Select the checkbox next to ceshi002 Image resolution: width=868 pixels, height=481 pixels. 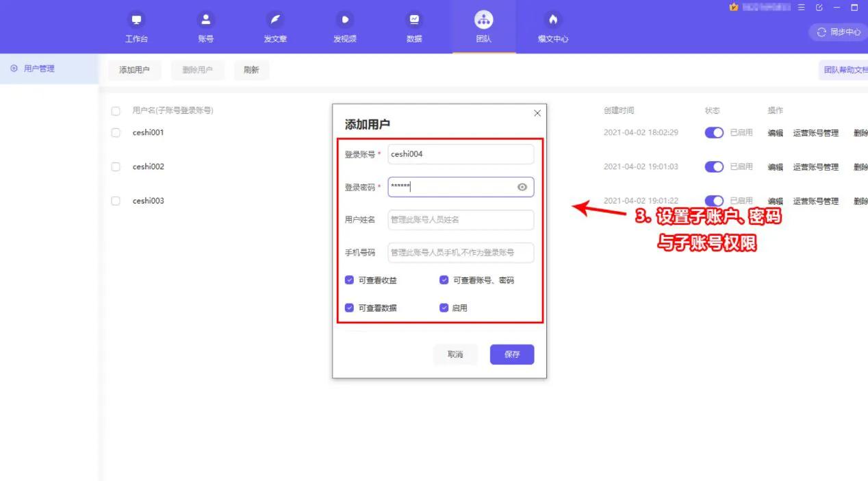click(x=116, y=166)
